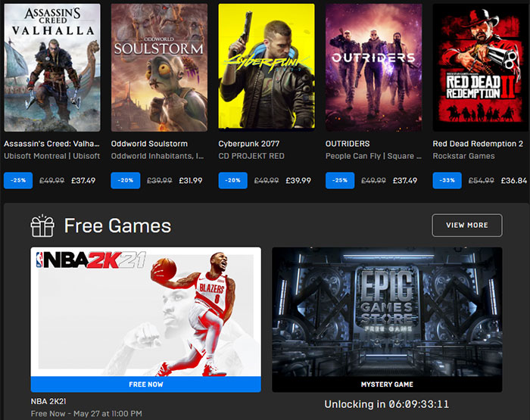The width and height of the screenshot is (530, 420).
Task: Click the Assassin's Creed: Valha... title
Action: (51, 144)
